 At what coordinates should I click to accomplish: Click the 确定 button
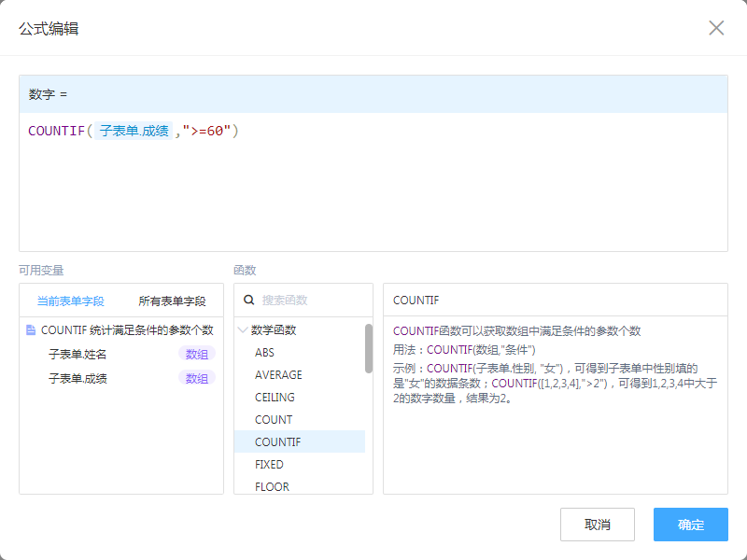690,525
